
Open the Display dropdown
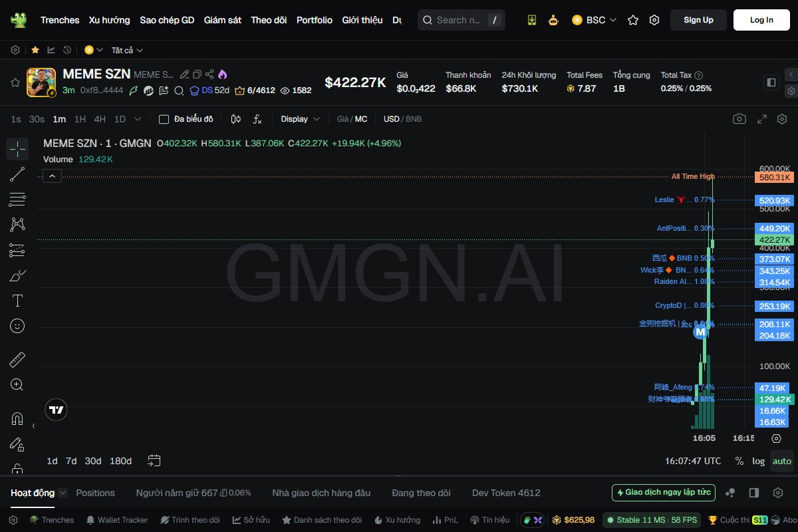[300, 119]
